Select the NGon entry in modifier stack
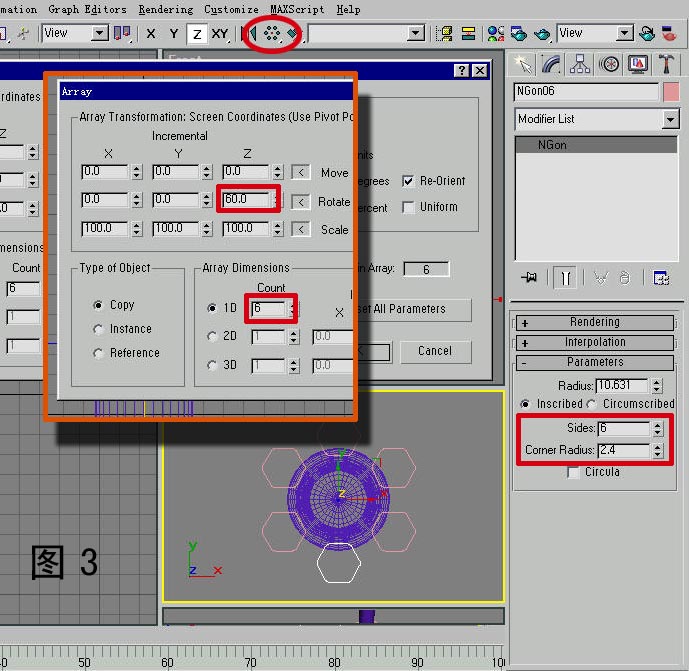 (x=596, y=145)
